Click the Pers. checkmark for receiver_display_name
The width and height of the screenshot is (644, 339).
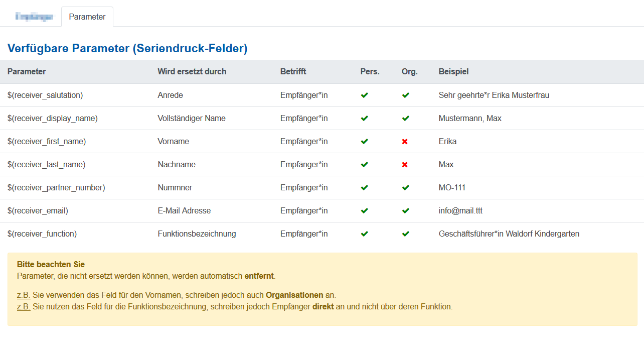(365, 119)
